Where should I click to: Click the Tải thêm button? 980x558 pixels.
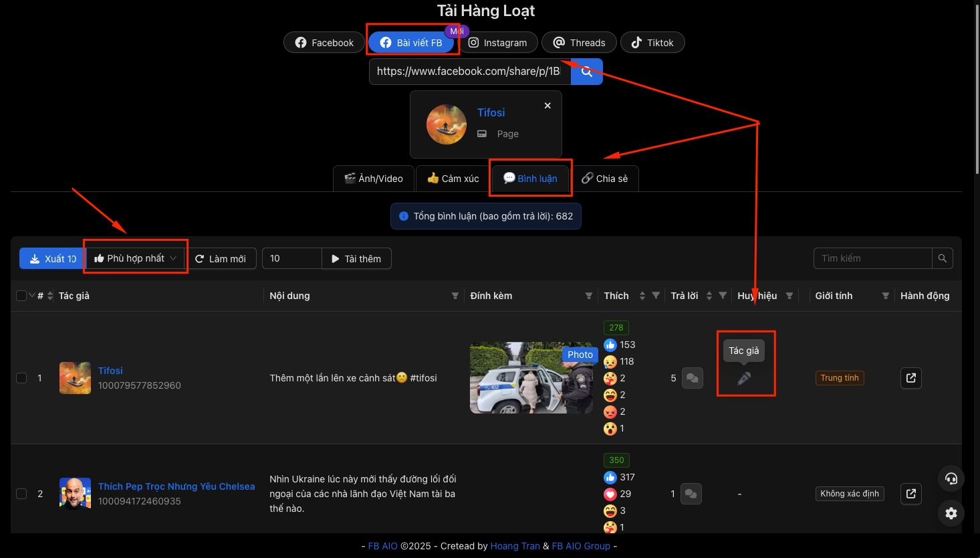point(356,258)
